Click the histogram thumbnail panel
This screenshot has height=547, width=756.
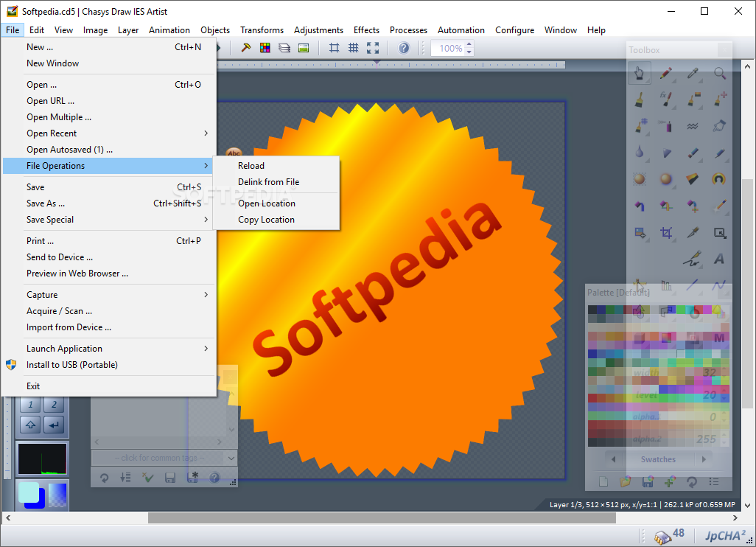[42, 459]
